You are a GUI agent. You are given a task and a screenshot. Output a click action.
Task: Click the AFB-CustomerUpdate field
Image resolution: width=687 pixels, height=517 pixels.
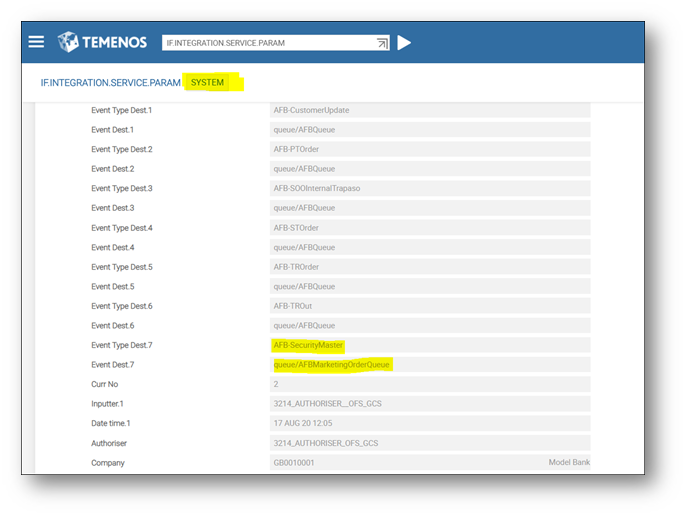[x=429, y=110]
